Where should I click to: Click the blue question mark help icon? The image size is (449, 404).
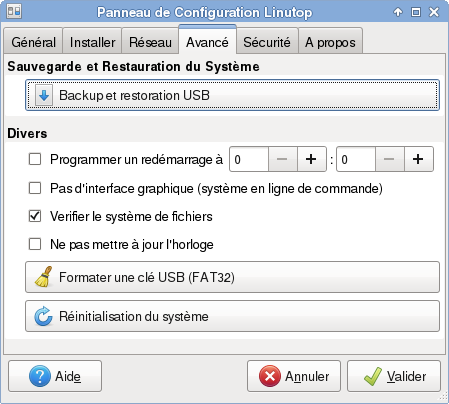pyautogui.click(x=40, y=376)
